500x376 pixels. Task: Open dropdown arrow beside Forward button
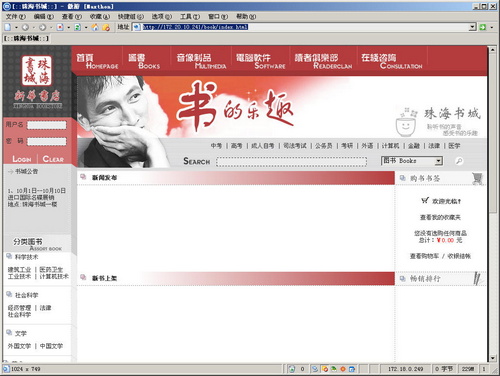click(x=51, y=27)
